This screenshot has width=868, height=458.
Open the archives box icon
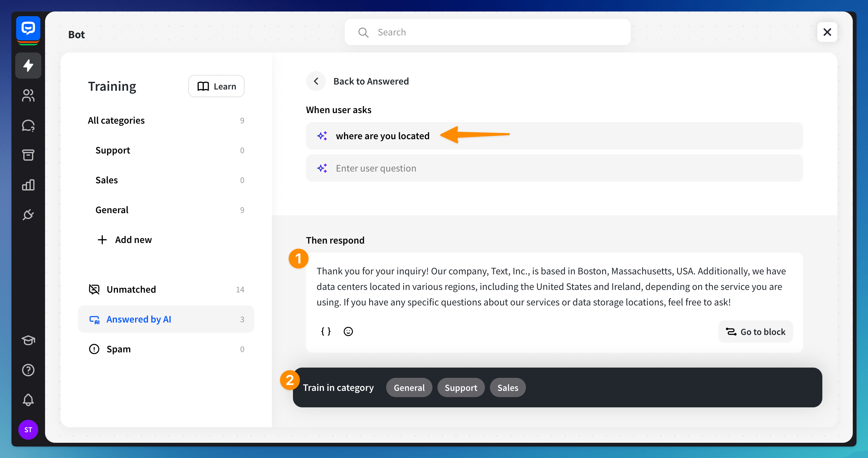coord(28,155)
